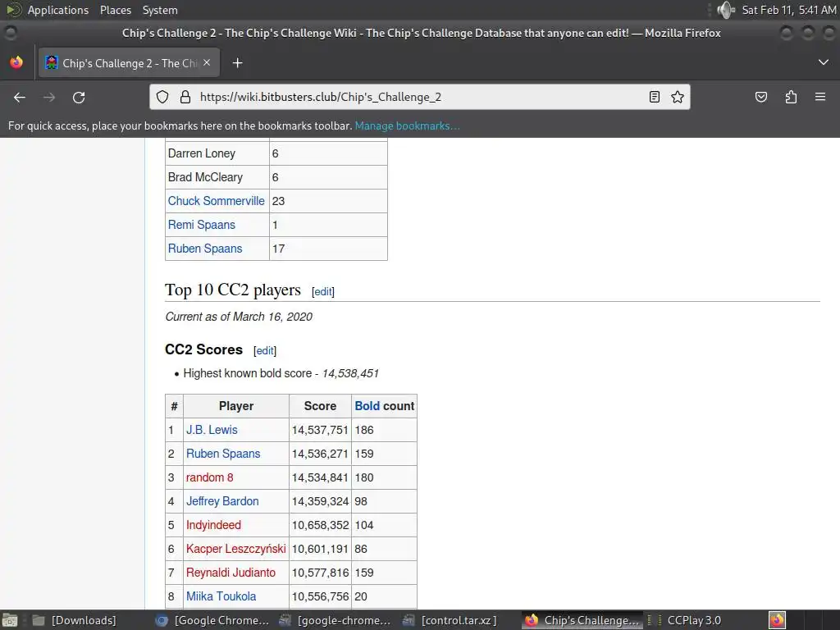Expand the list all tabs chevron

click(x=824, y=62)
